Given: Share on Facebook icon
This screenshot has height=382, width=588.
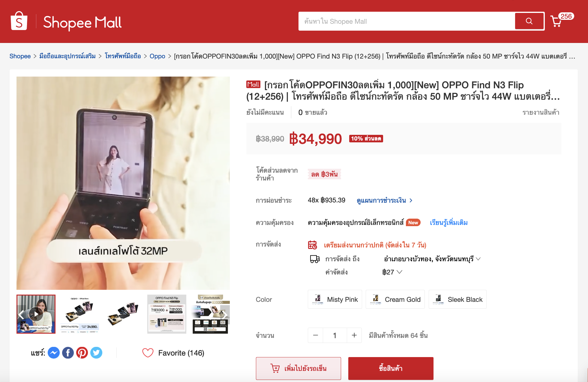Looking at the screenshot, I should 68,353.
